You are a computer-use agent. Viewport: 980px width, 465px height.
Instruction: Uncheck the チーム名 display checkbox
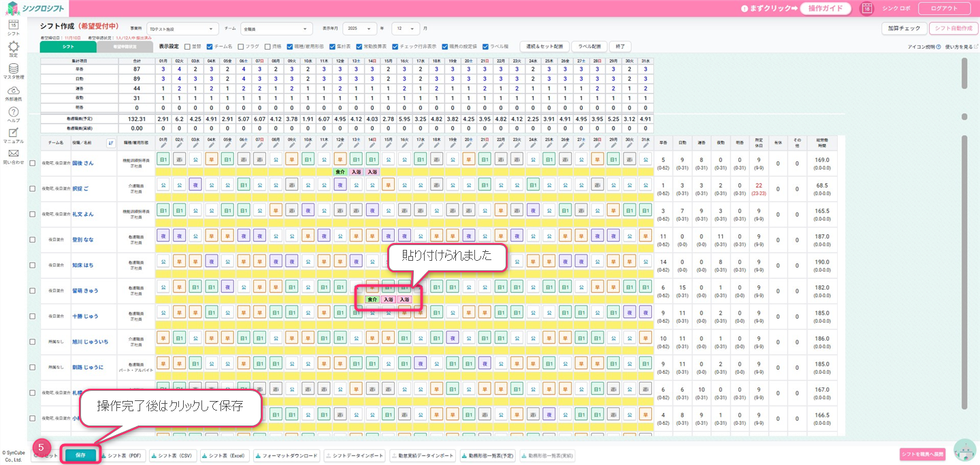[x=210, y=46]
